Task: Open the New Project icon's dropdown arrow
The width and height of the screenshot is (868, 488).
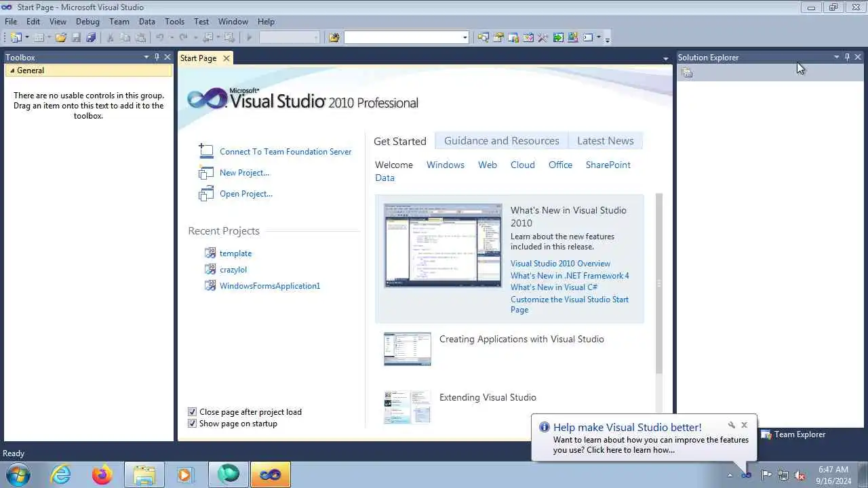Action: [27, 37]
